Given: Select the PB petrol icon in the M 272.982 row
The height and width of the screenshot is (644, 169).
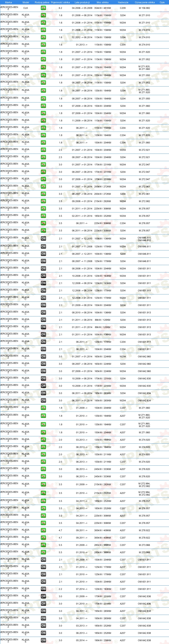Looking at the screenshot, I should pos(43,201).
